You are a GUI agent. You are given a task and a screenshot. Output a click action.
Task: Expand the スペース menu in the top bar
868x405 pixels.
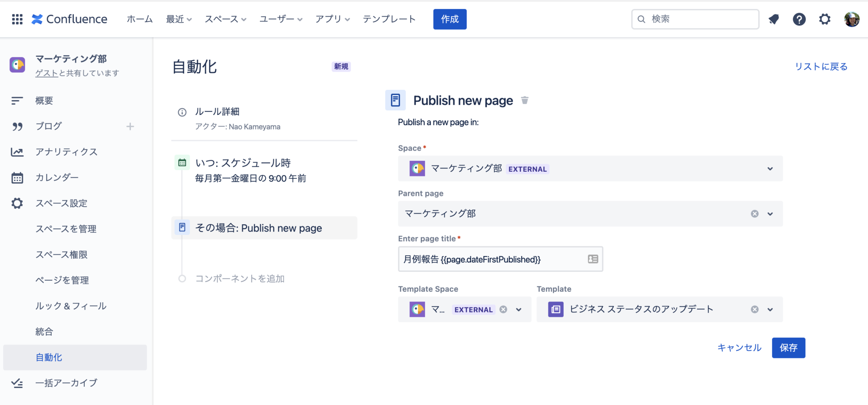pyautogui.click(x=225, y=19)
